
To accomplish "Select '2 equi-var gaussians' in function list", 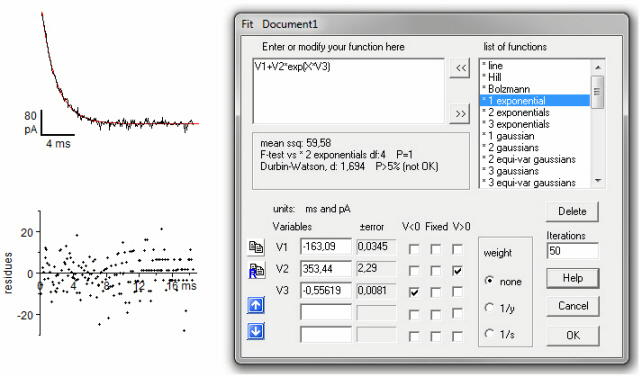I will pos(535,159).
